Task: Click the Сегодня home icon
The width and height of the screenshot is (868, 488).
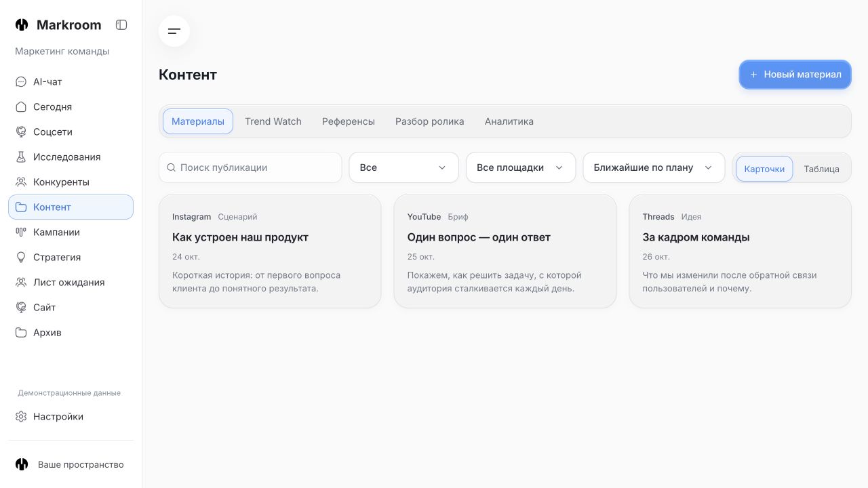Action: (x=21, y=107)
